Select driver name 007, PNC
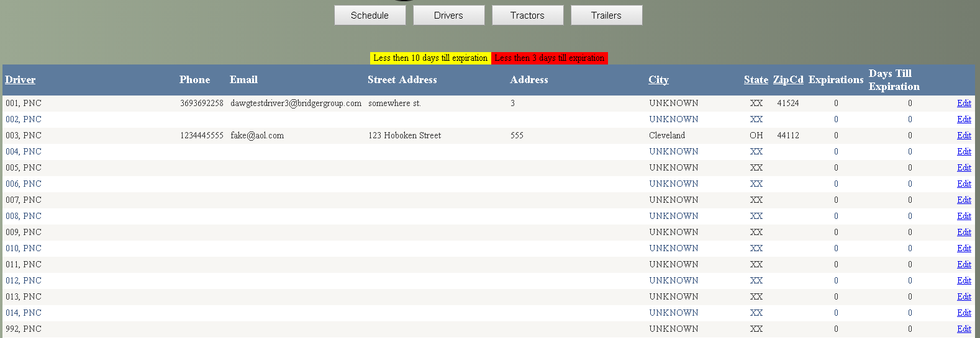Viewport: 980px width, 338px height. tap(24, 200)
